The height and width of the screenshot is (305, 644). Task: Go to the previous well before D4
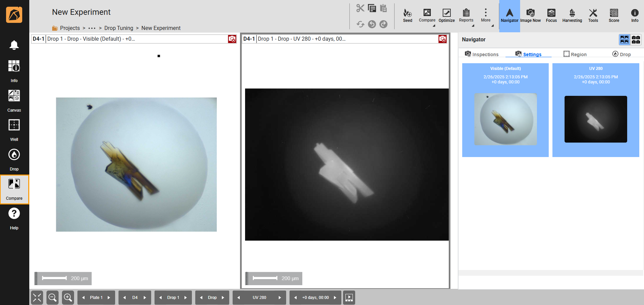(125, 298)
